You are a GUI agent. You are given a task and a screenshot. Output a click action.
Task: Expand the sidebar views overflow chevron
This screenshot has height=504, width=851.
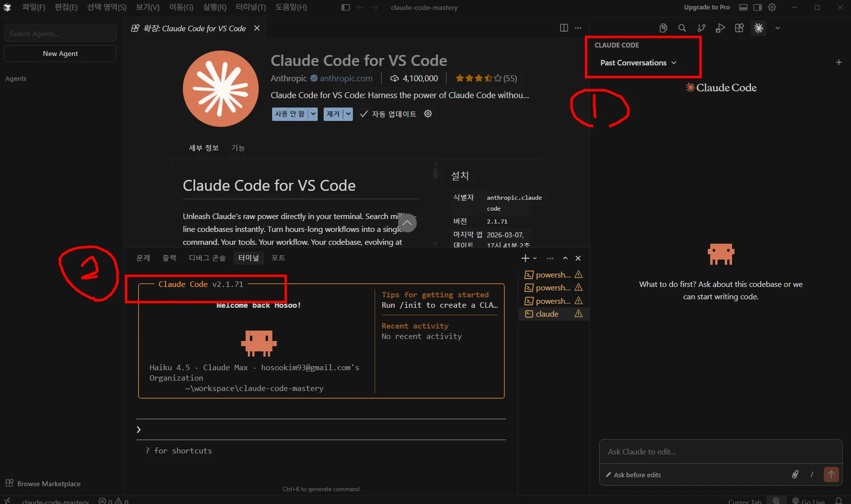778,28
